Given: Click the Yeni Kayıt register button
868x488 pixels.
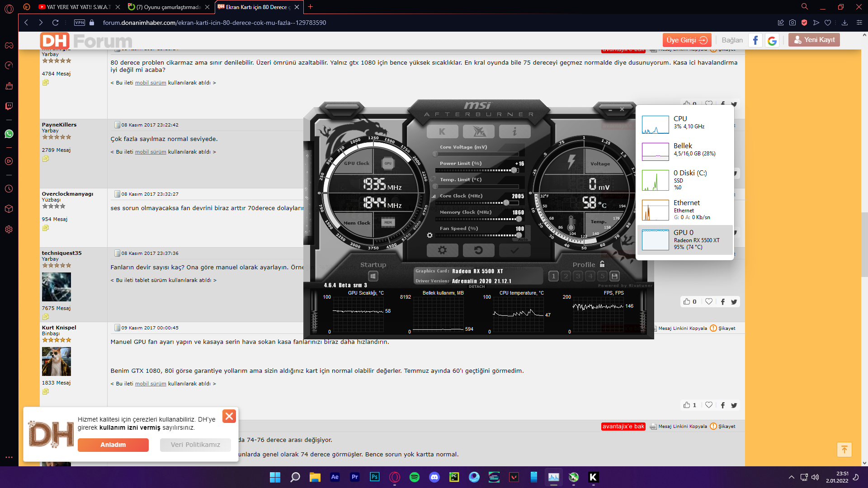Looking at the screenshot, I should (814, 40).
